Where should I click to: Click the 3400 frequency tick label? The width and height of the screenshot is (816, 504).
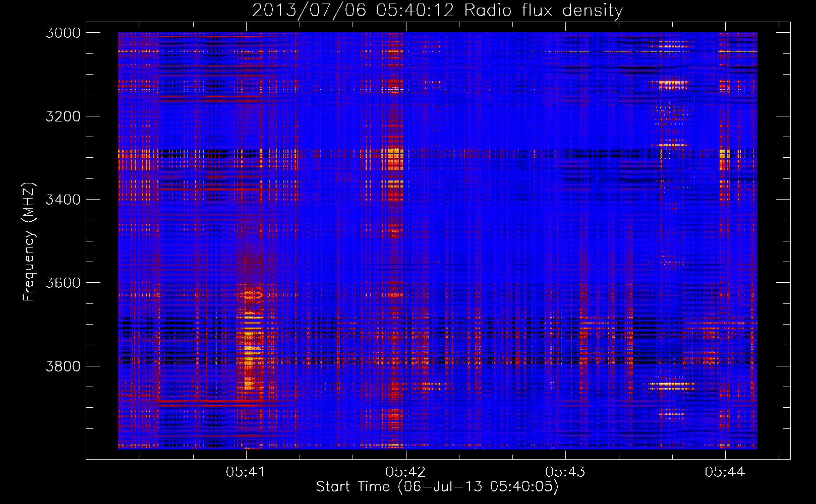click(63, 200)
